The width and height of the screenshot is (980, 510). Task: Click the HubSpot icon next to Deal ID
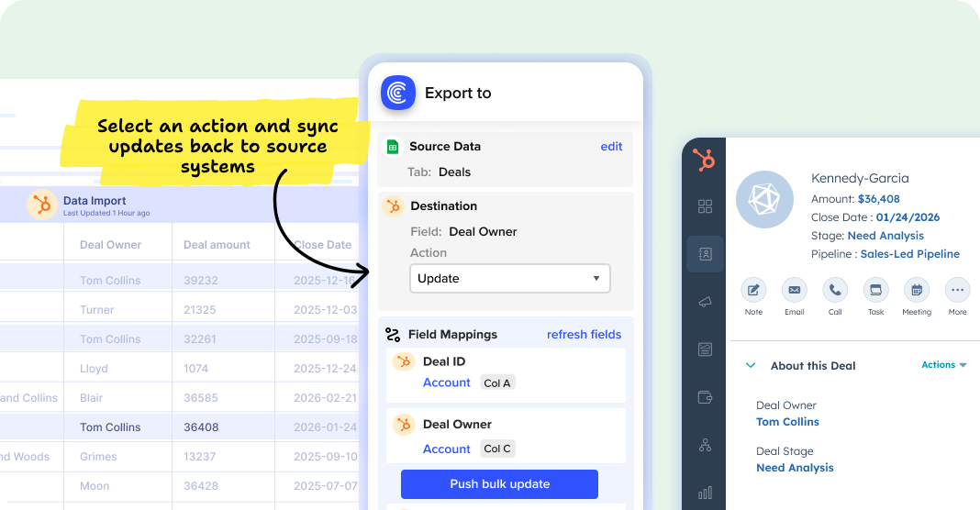coord(404,361)
